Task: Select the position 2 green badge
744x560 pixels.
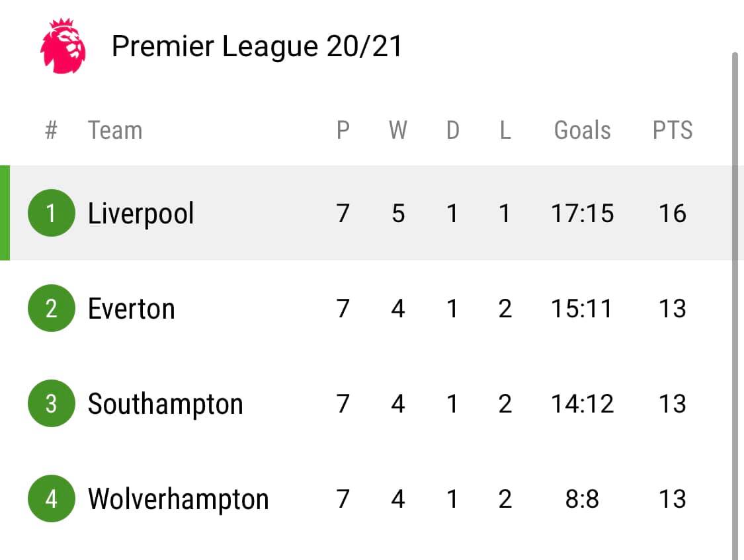Action: pos(51,308)
